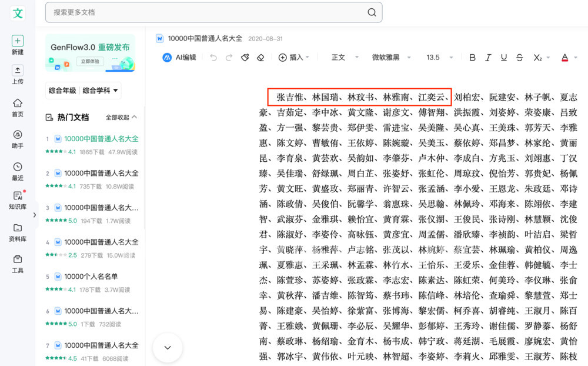Open the 10000个人名名单 document link
Viewport: 588px width, 366px height.
click(91, 277)
